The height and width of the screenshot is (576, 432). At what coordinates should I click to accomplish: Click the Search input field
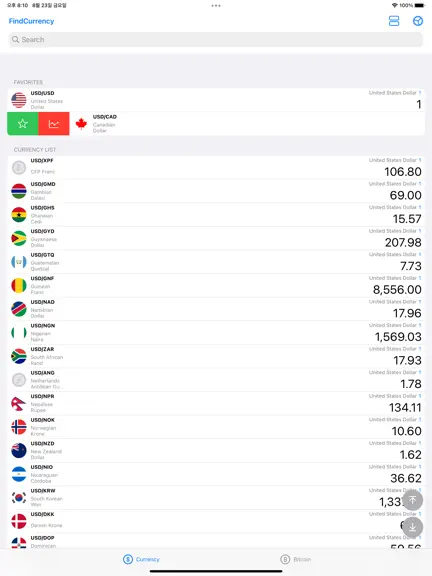216,39
